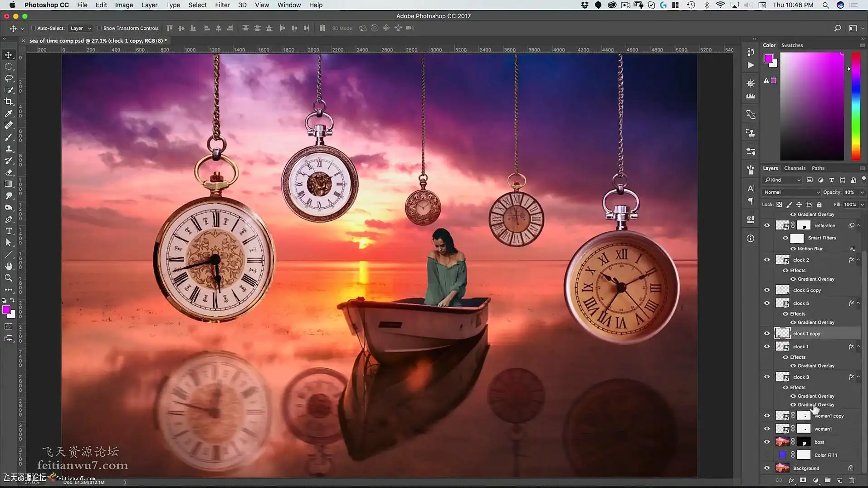868x488 pixels.
Task: Open the Select menu
Action: [x=197, y=5]
